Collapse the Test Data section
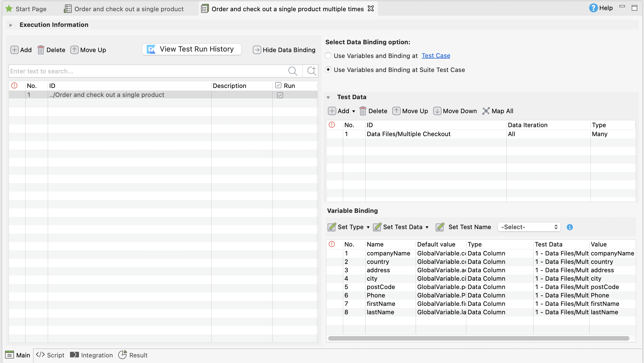 [x=328, y=97]
